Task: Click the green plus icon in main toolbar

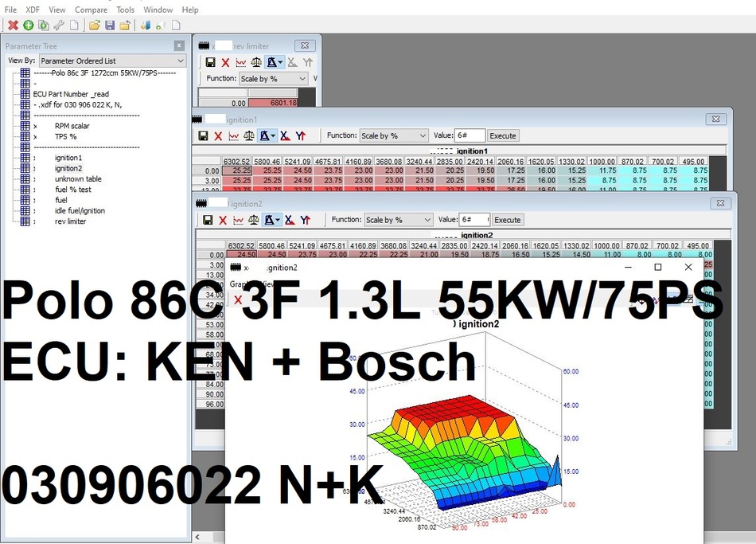Action: [29, 25]
